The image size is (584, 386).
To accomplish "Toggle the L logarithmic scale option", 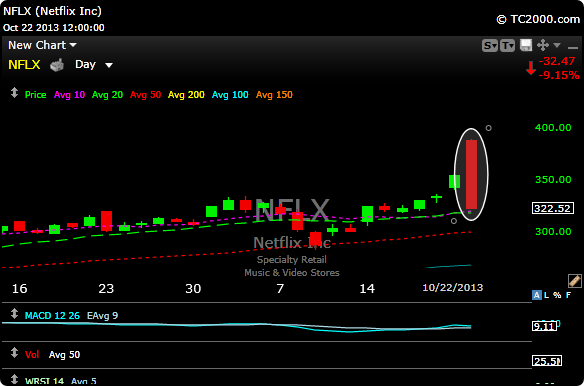I will click(546, 295).
